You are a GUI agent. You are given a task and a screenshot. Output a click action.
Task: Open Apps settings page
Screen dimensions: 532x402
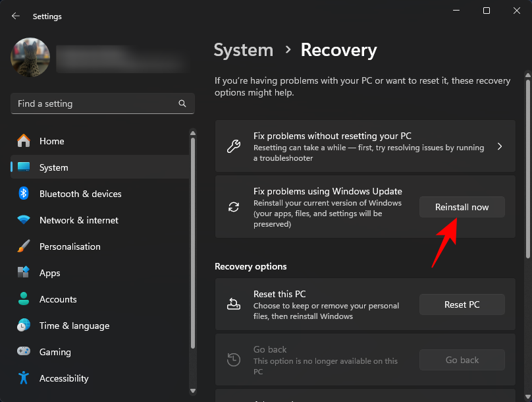[x=100, y=273]
